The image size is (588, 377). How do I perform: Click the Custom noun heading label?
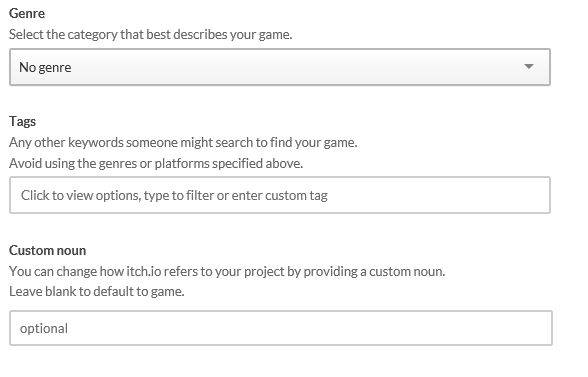[48, 250]
